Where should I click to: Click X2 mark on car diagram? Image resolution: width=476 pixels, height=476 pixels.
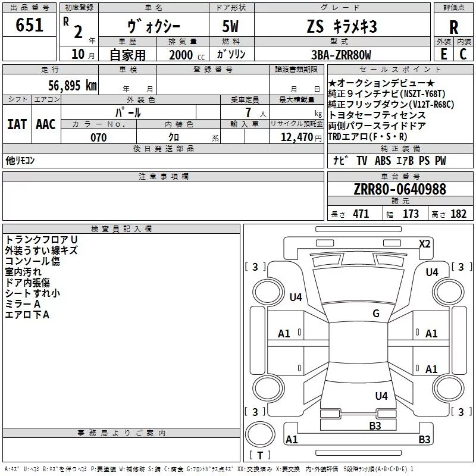tap(424, 244)
